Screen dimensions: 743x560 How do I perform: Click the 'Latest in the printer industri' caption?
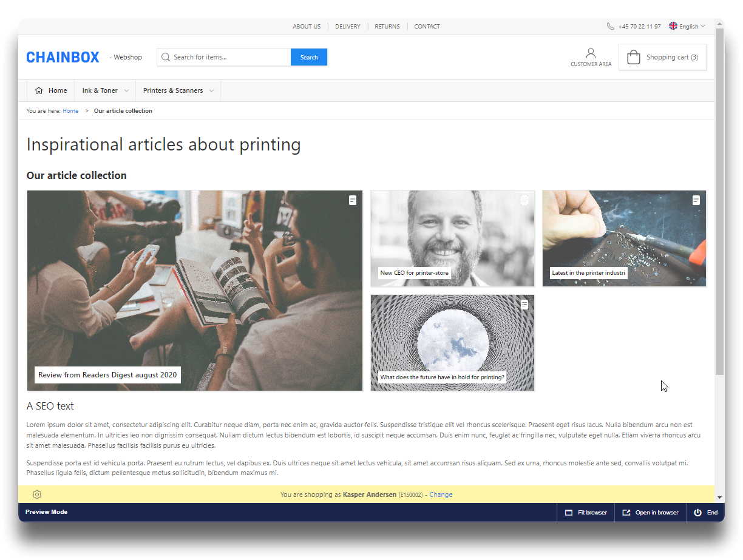(x=589, y=273)
